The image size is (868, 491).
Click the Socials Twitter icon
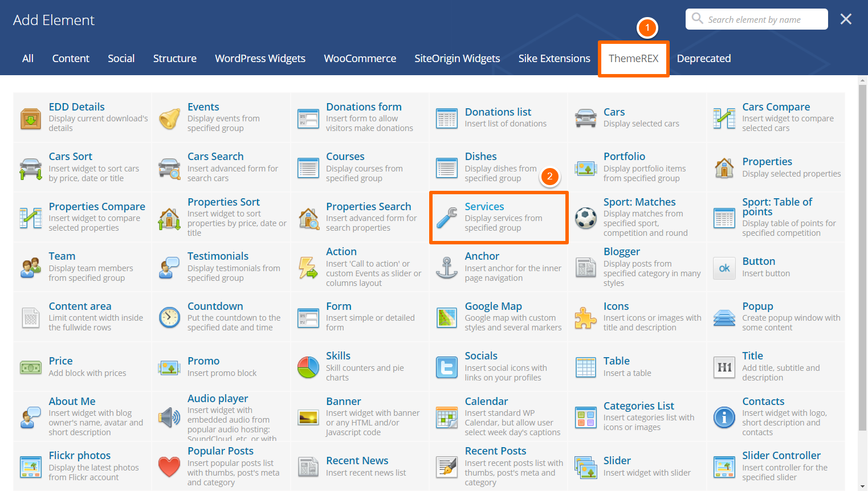coord(447,367)
